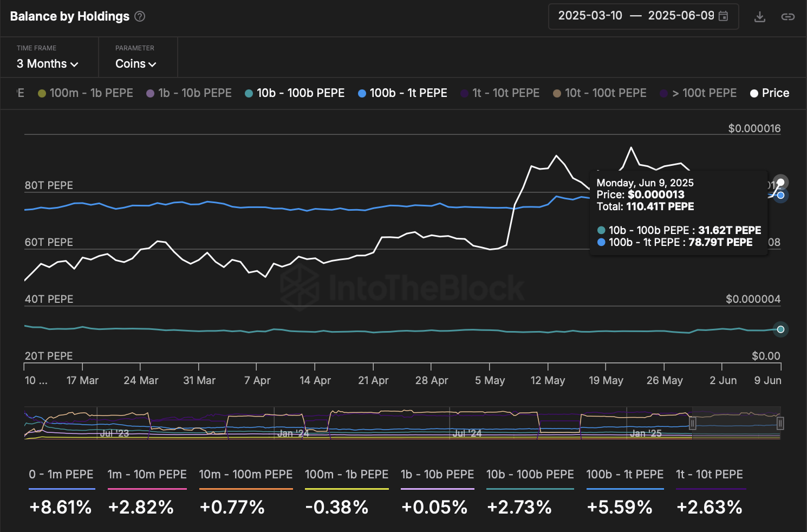Screen dimensions: 807x532
Task: Click the Jul '24 area in overview timeline
Action: click(466, 433)
